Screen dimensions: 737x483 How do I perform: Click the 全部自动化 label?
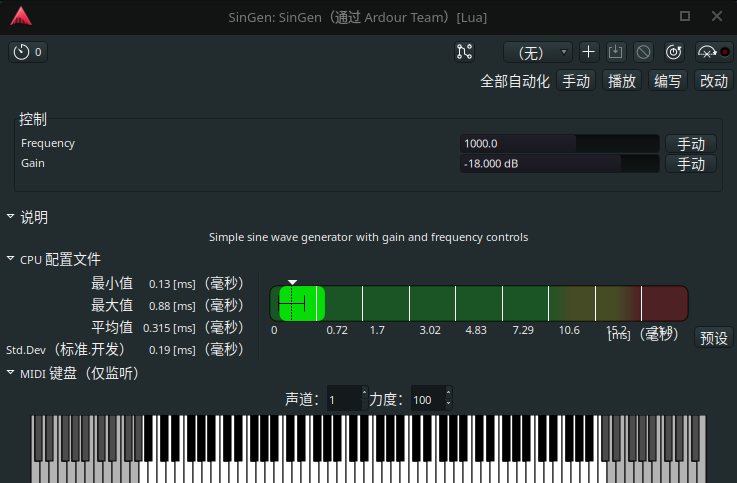click(515, 81)
